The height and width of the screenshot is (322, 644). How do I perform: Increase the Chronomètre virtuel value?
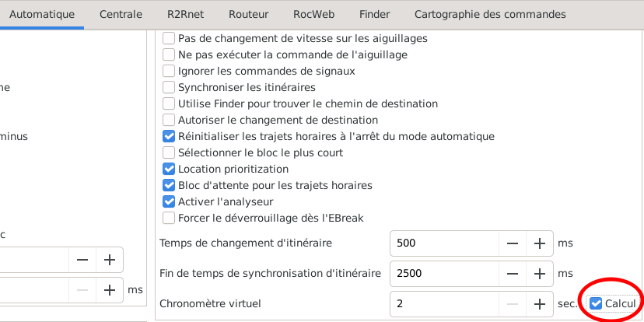pyautogui.click(x=539, y=303)
